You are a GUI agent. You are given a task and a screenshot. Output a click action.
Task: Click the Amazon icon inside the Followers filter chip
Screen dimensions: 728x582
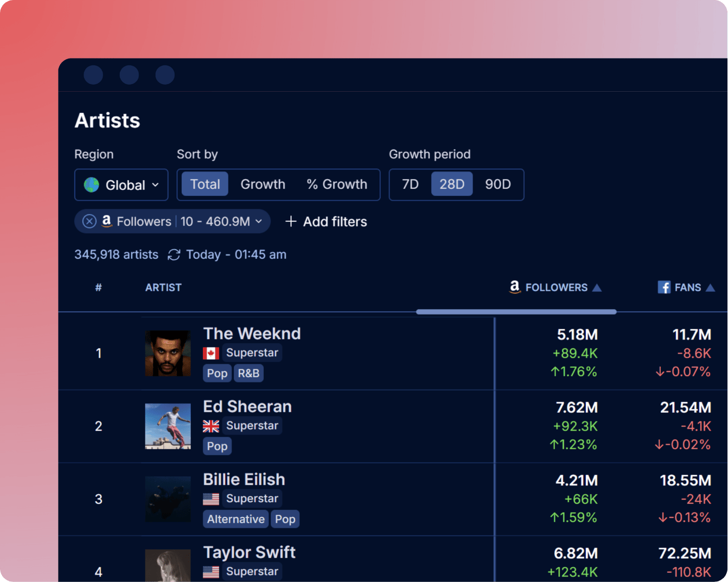coord(106,221)
